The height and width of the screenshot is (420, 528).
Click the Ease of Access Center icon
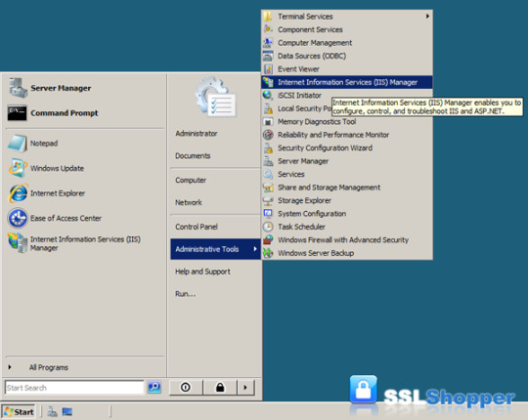pyautogui.click(x=18, y=218)
